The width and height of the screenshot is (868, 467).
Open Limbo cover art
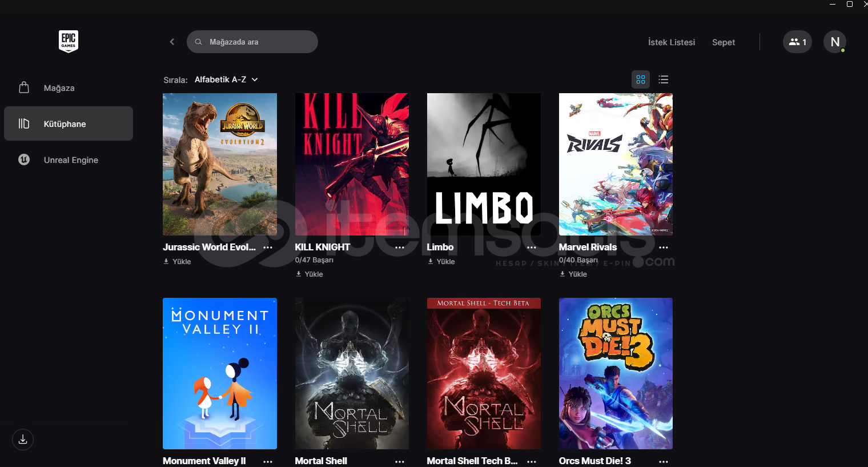pyautogui.click(x=484, y=165)
